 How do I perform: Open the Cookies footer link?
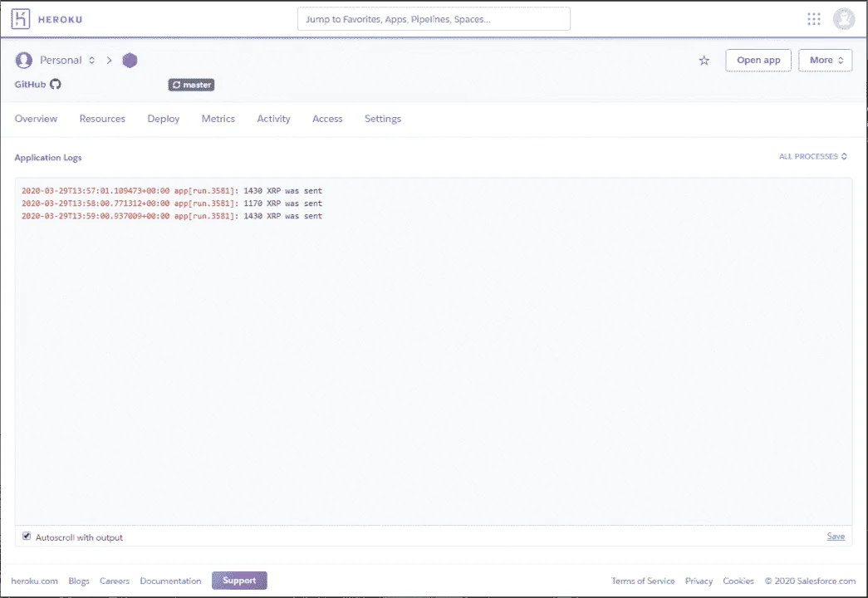tap(738, 581)
